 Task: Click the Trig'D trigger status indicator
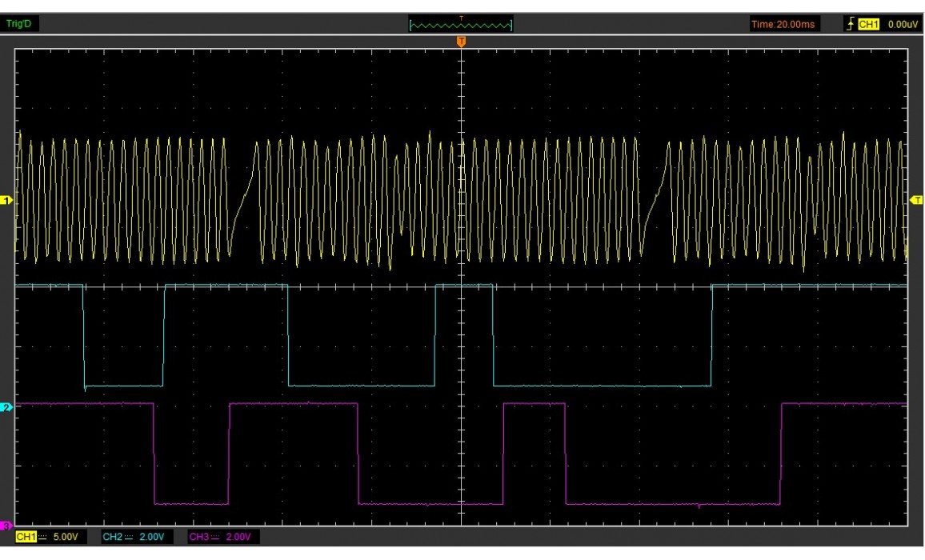click(x=18, y=24)
